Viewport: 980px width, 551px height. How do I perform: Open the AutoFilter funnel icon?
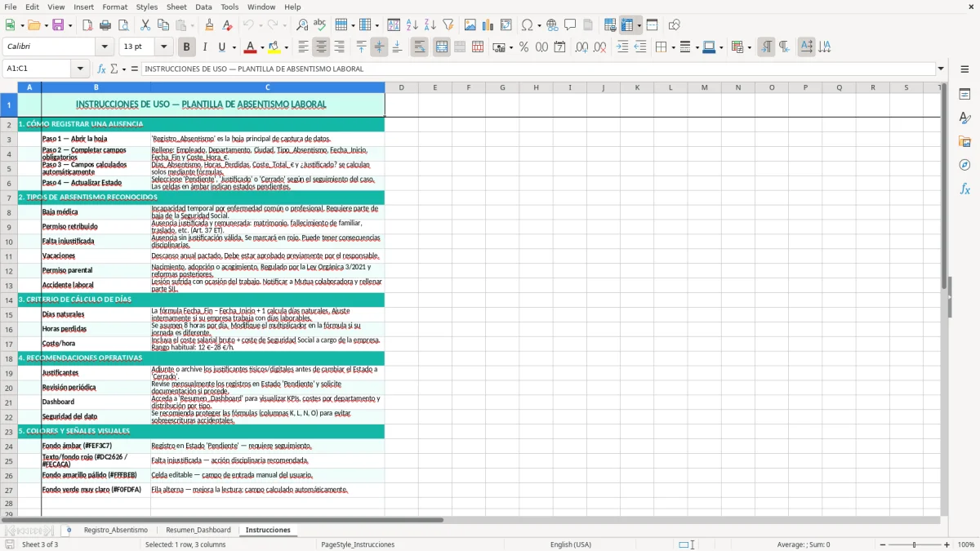[x=448, y=25]
